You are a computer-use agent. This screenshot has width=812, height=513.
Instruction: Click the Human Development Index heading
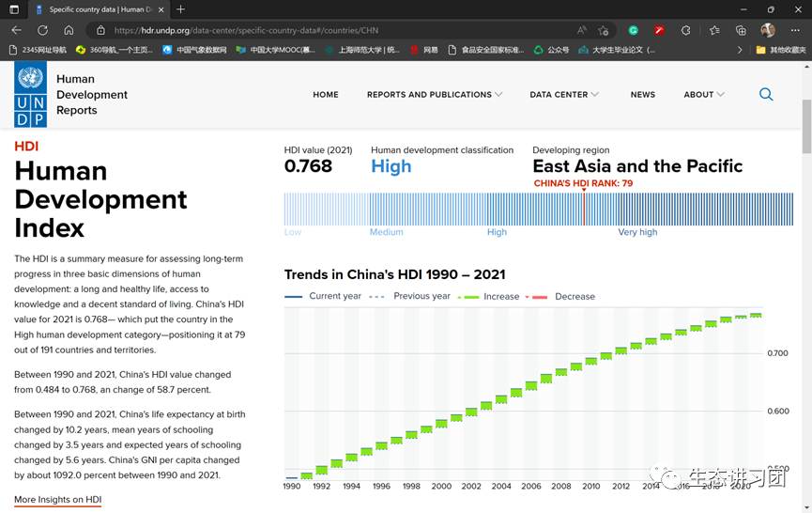(100, 199)
